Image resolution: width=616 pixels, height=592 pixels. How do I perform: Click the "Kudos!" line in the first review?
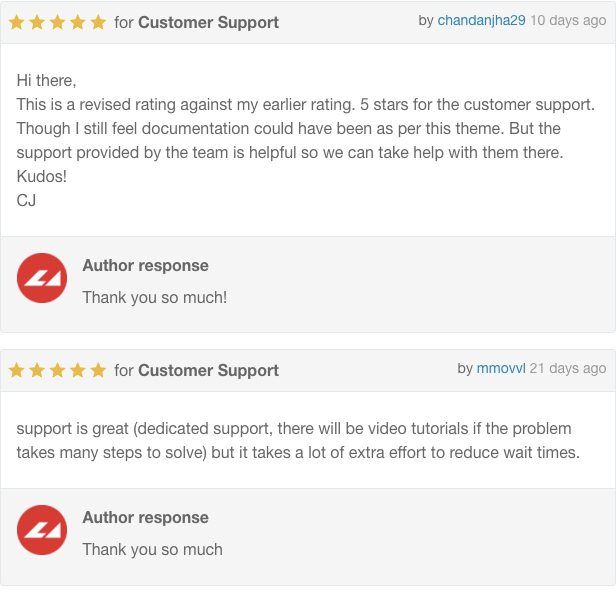42,176
